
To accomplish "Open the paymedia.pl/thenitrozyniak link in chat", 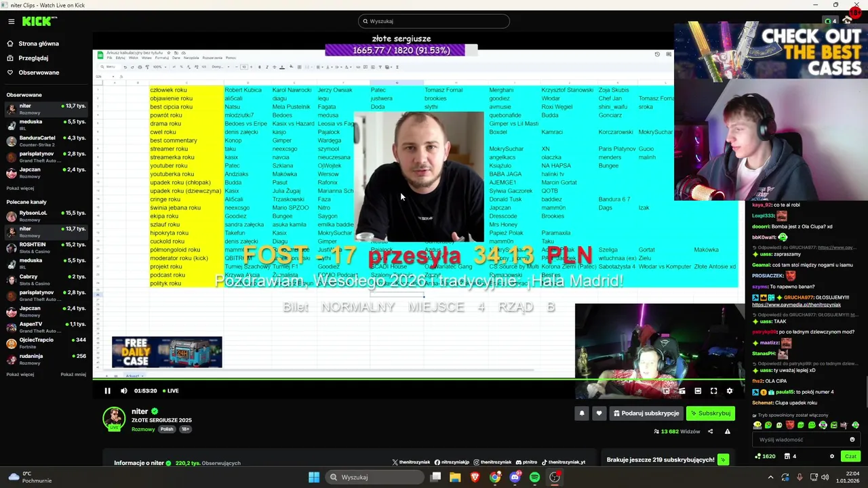I will [796, 305].
